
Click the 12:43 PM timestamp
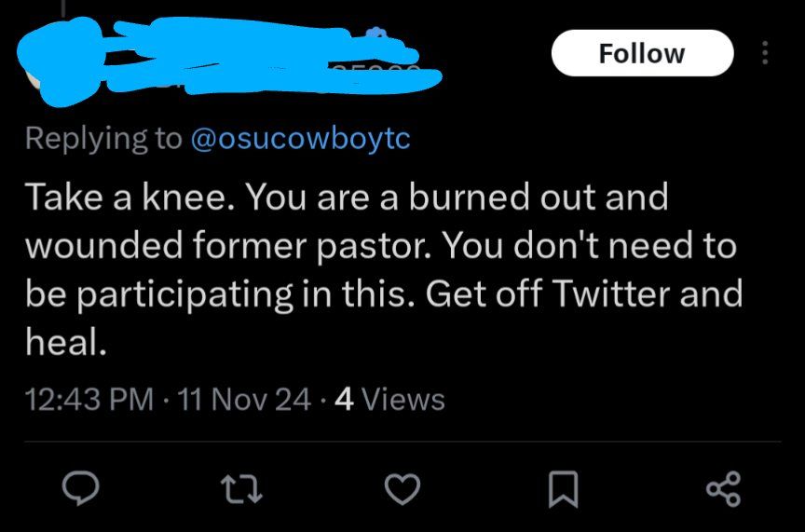[89, 400]
